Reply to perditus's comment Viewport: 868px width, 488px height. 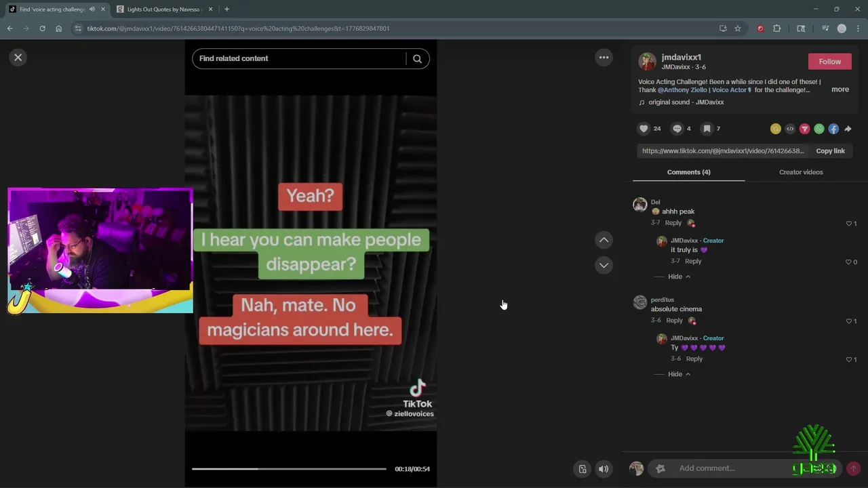coord(674,321)
